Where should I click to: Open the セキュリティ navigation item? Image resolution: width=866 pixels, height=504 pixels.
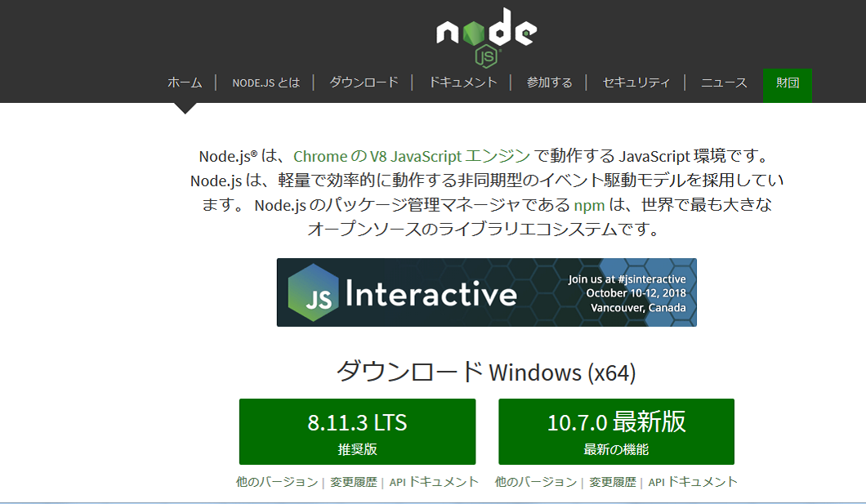point(636,83)
